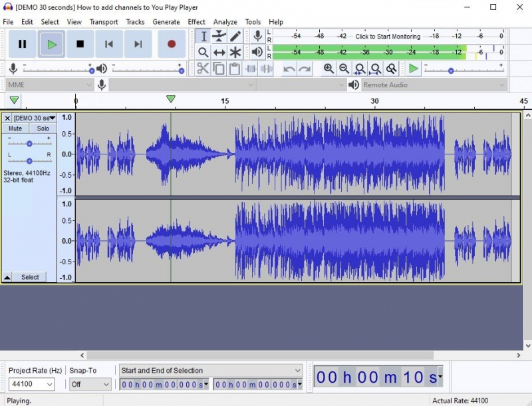
Task: Click the track gain slider knob
Action: pos(29,143)
